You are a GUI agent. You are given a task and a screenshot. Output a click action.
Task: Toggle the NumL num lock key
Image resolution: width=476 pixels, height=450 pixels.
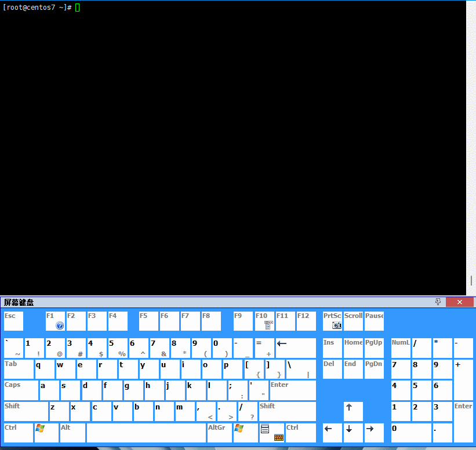pos(401,348)
